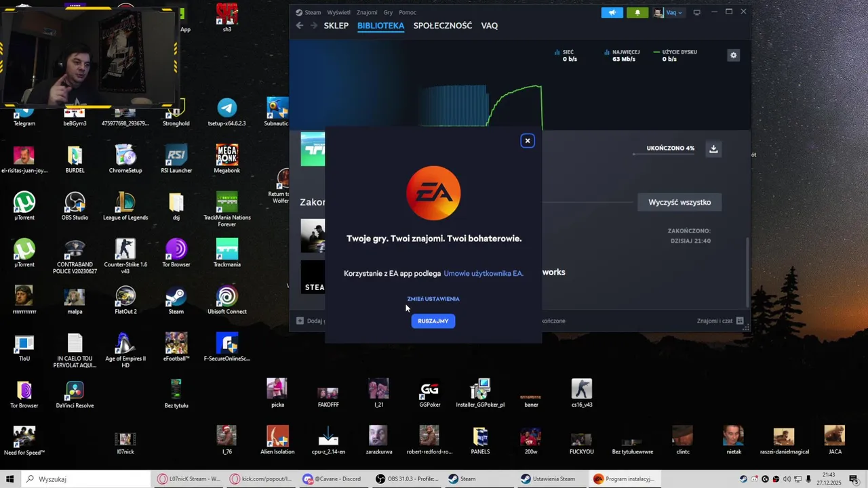Close the EA app dialog
Screen dimensions: 868x488
(527, 141)
